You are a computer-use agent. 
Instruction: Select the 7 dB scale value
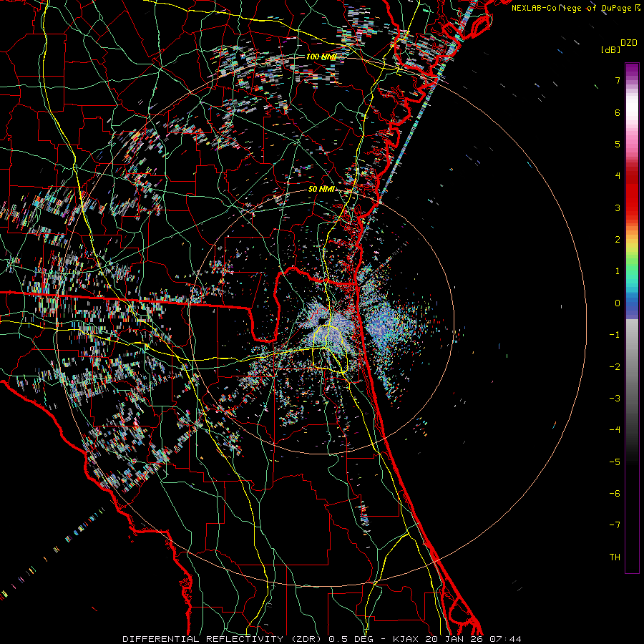[x=618, y=80]
